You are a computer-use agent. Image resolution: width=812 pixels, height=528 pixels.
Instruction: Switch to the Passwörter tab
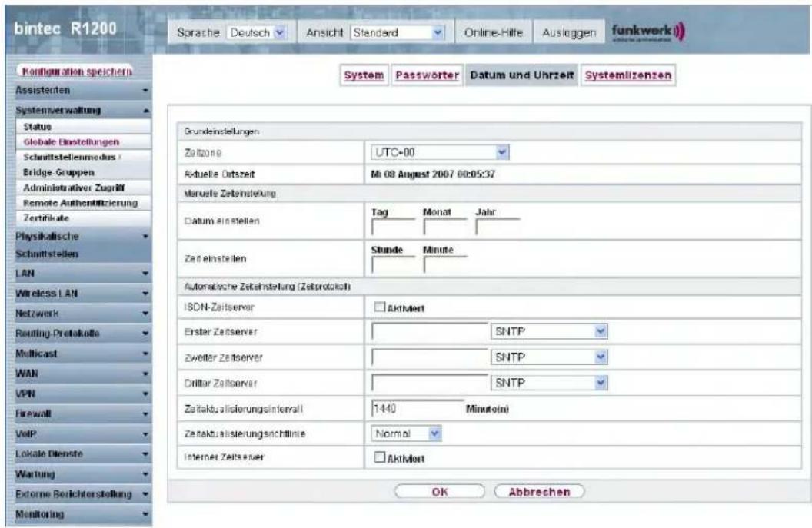point(428,75)
